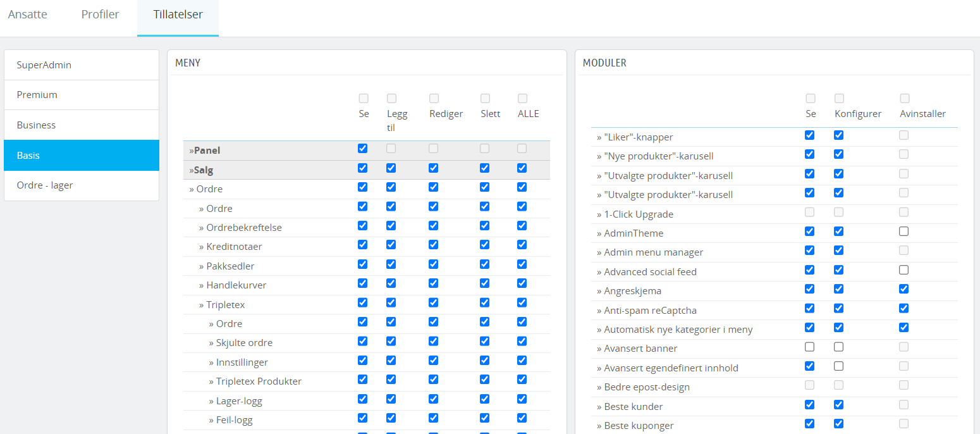Switch to the Ansatte tab
This screenshot has height=434, width=980.
point(28,14)
